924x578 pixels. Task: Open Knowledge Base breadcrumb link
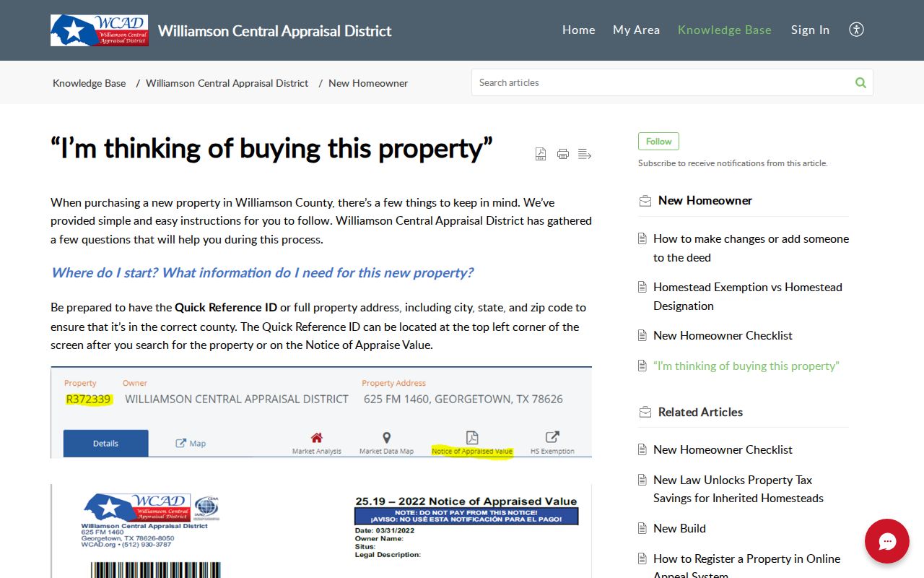[90, 83]
